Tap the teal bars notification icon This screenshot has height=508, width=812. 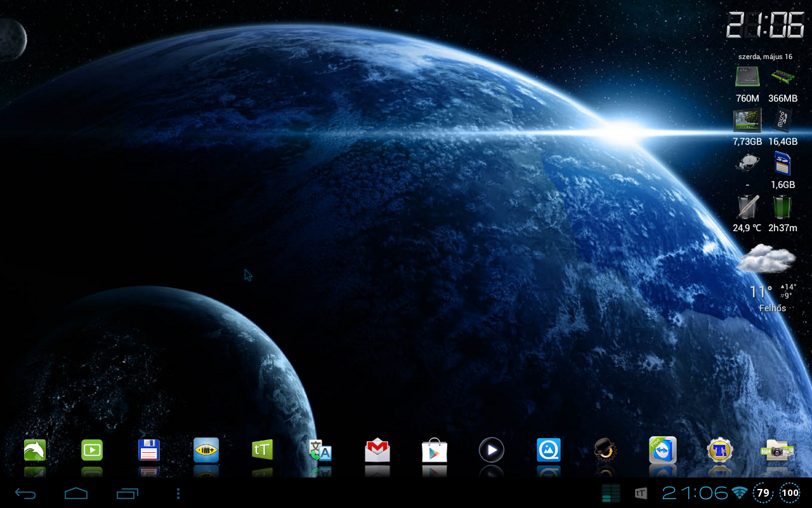coord(611,493)
